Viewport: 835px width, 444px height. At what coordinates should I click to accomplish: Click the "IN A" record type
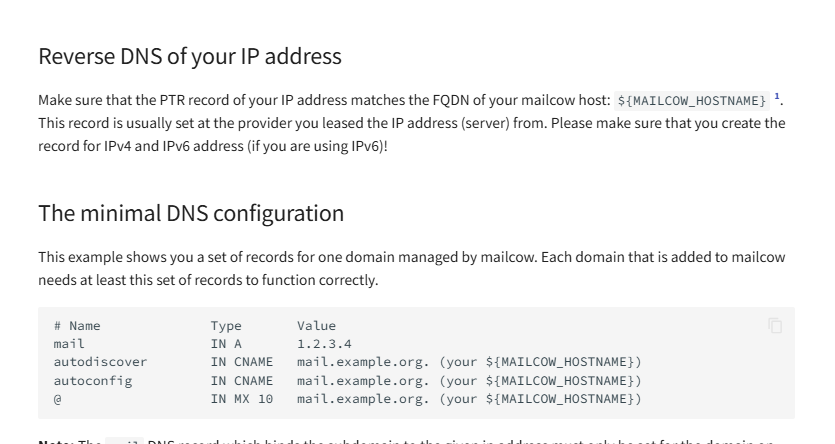[226, 344]
